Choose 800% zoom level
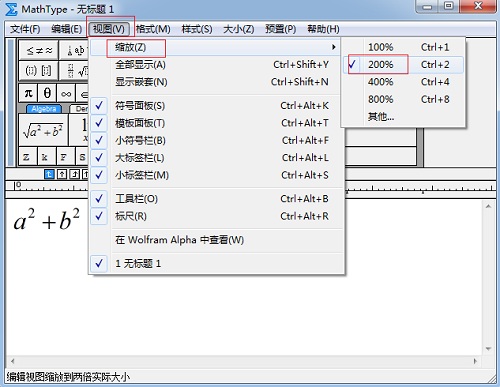 coord(403,99)
